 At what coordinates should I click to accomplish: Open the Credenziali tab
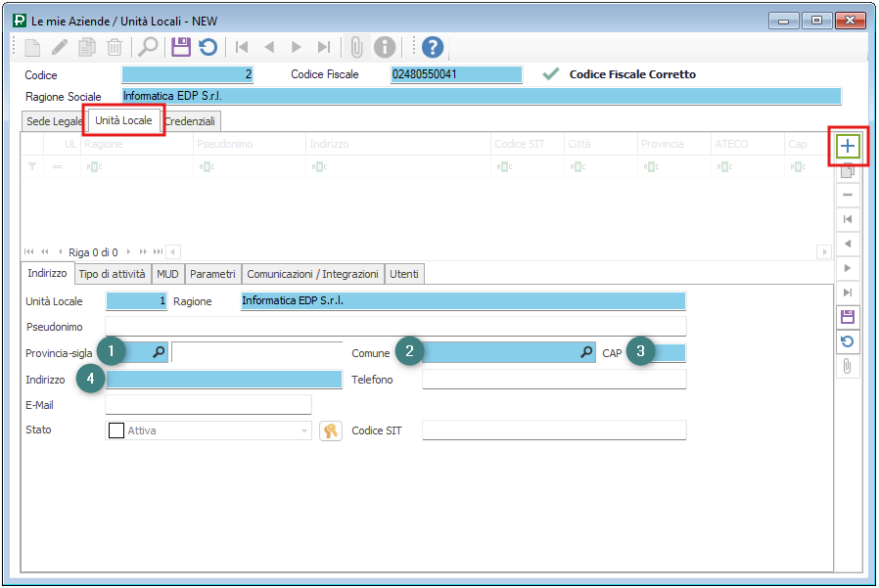tap(192, 121)
